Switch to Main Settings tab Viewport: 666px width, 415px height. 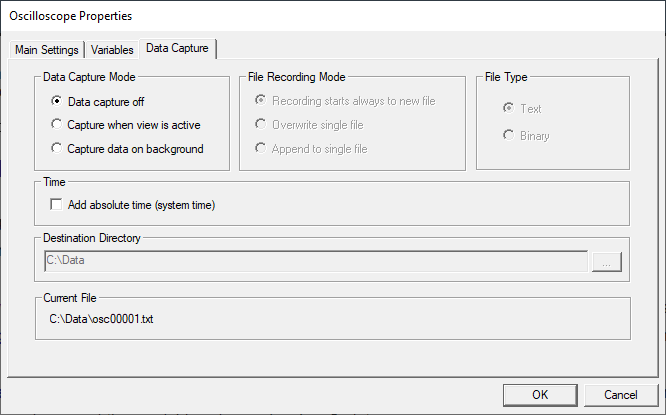click(x=46, y=49)
